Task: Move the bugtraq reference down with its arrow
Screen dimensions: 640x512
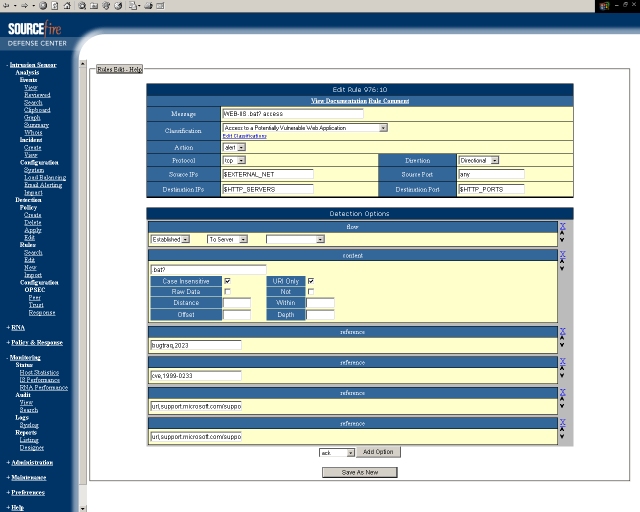Action: click(x=562, y=345)
